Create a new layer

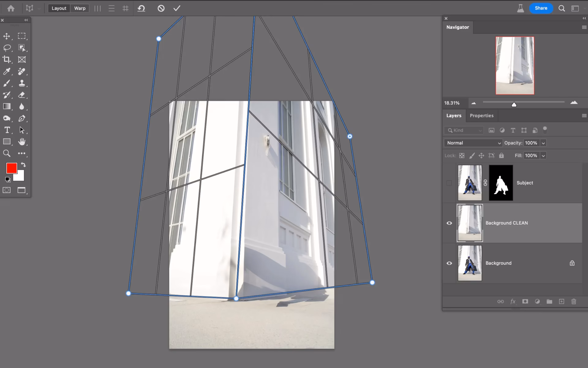(562, 301)
